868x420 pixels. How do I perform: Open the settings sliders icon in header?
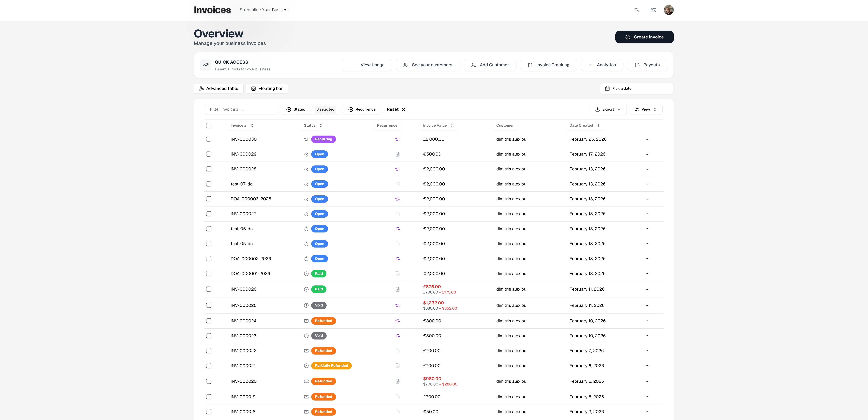tap(653, 10)
